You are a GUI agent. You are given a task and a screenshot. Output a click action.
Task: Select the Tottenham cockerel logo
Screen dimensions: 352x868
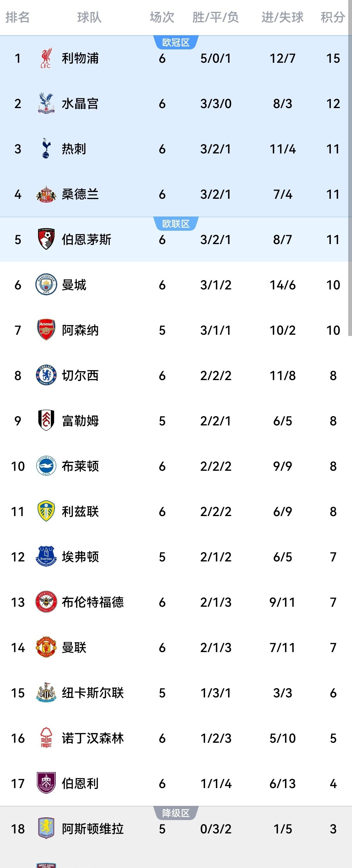pos(46,148)
